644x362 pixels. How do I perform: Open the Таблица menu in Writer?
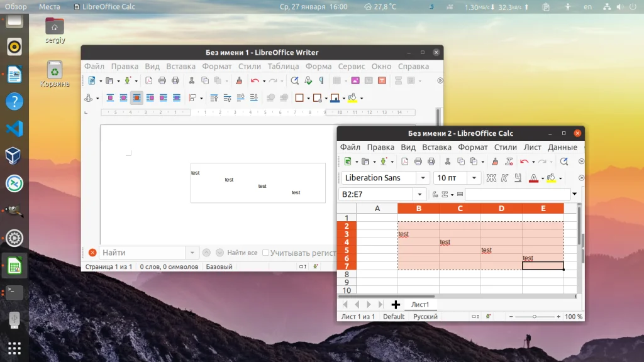pos(283,66)
